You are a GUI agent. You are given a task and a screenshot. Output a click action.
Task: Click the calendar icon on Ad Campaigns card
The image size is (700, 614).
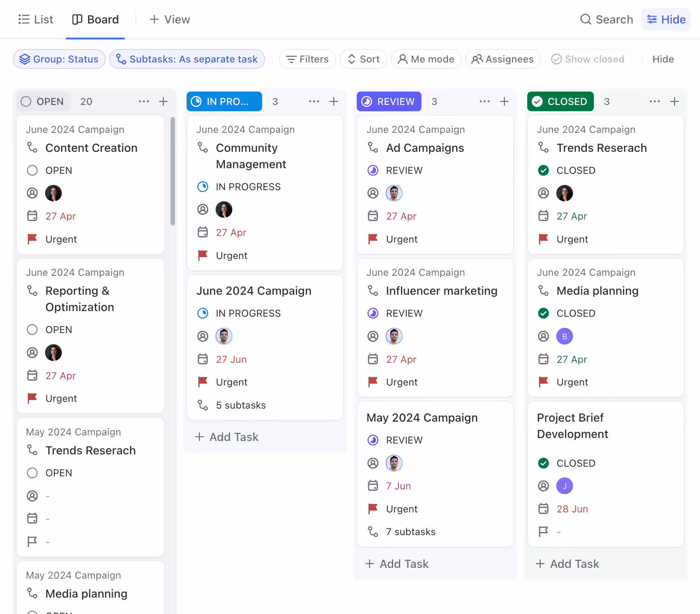tap(373, 216)
